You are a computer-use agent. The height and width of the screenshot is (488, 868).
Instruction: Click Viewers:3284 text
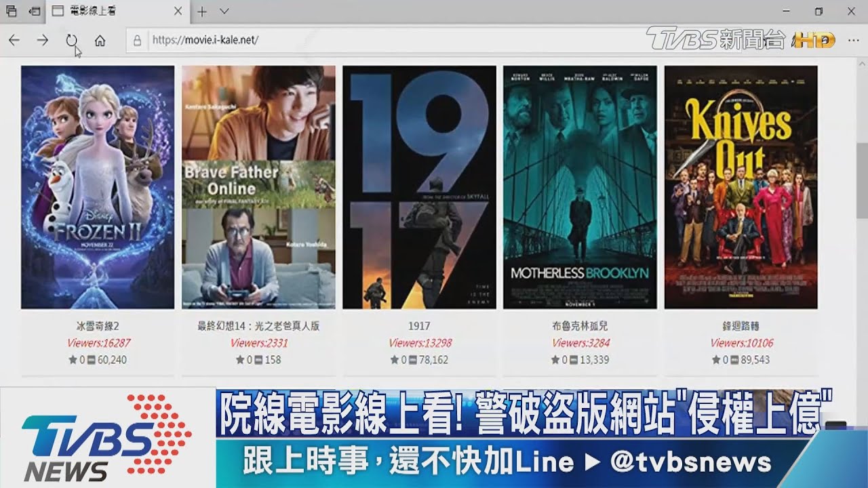(x=580, y=343)
